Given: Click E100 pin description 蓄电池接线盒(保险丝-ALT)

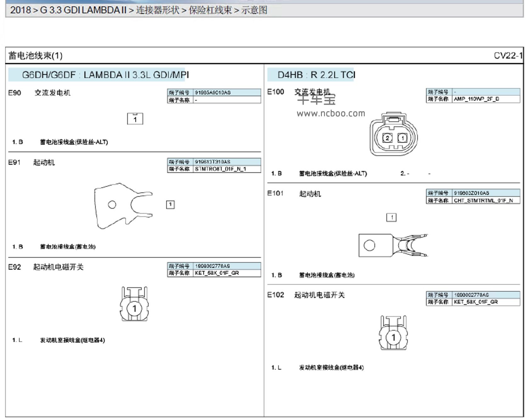Looking at the screenshot, I should pos(333,174).
